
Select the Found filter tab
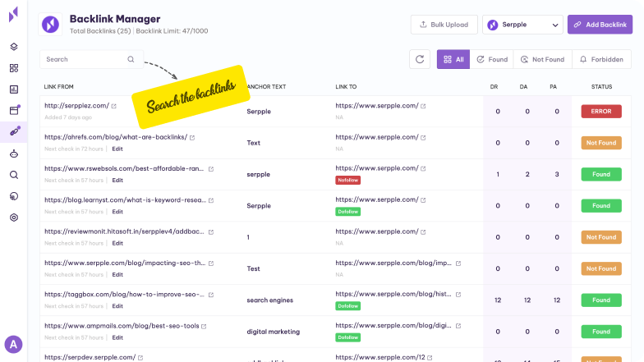[x=491, y=59]
